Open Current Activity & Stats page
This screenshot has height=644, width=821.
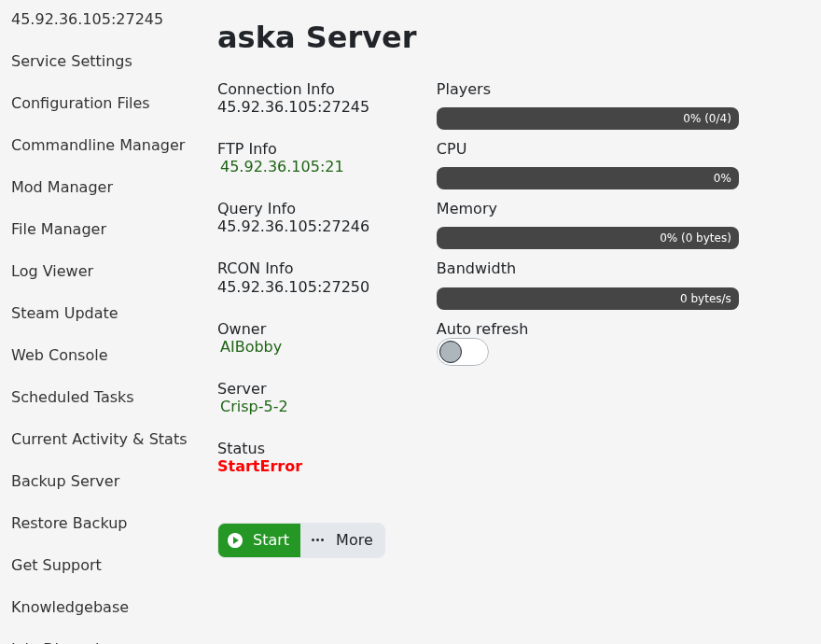coord(99,439)
